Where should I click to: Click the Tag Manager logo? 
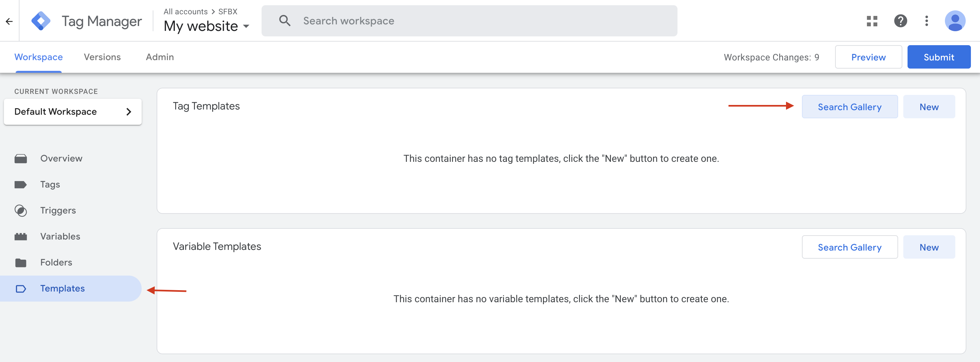41,20
